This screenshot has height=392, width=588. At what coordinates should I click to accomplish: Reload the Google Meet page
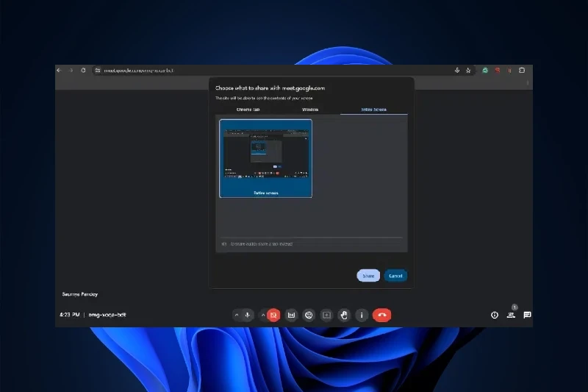pyautogui.click(x=83, y=70)
